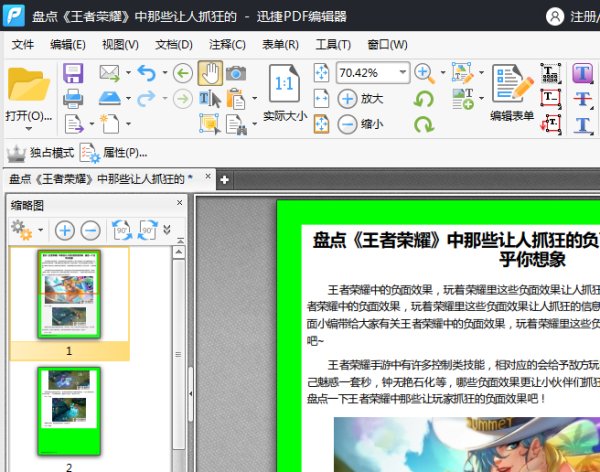Open the email icon dropdown arrow
The image size is (600, 472).
(x=128, y=72)
